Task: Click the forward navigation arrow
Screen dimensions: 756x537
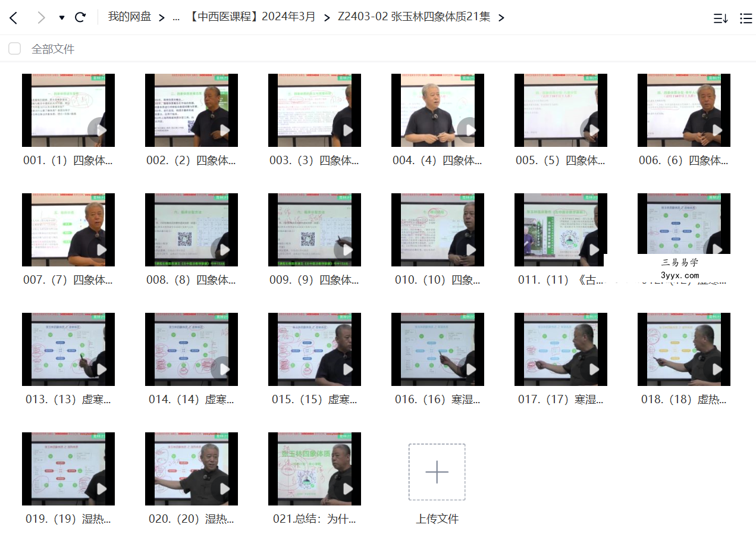Action: (x=41, y=18)
